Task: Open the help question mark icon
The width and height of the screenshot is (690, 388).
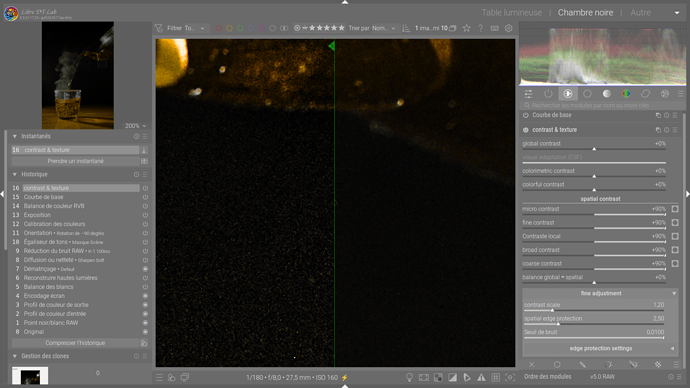Action: [481, 28]
